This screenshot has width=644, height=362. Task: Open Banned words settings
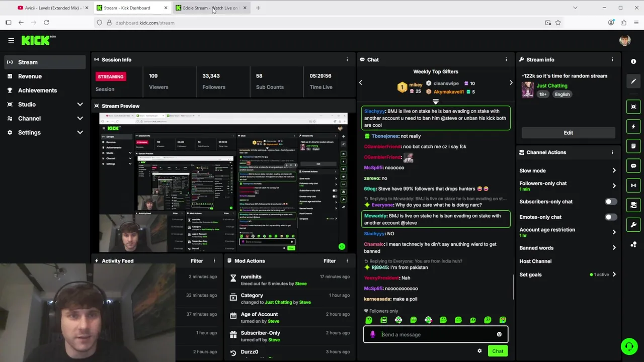click(568, 248)
